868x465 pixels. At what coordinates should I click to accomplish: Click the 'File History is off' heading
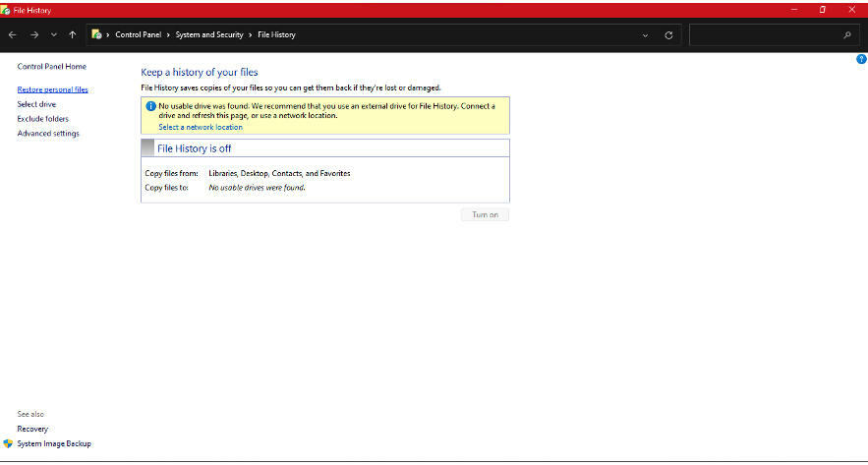click(195, 148)
